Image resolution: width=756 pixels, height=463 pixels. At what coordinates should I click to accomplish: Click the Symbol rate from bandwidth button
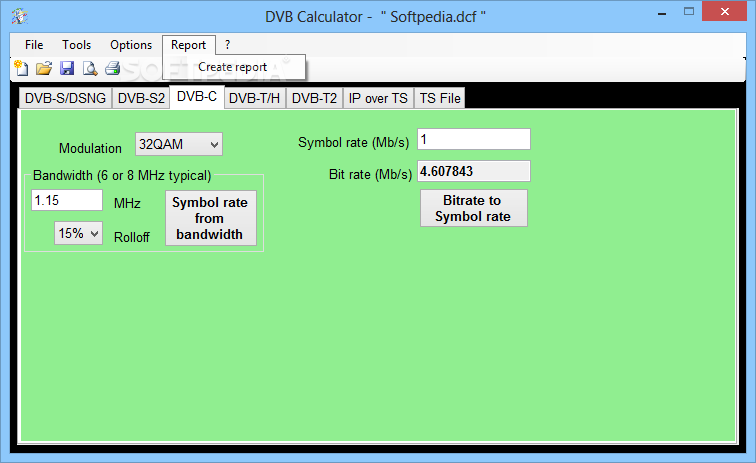[211, 218]
